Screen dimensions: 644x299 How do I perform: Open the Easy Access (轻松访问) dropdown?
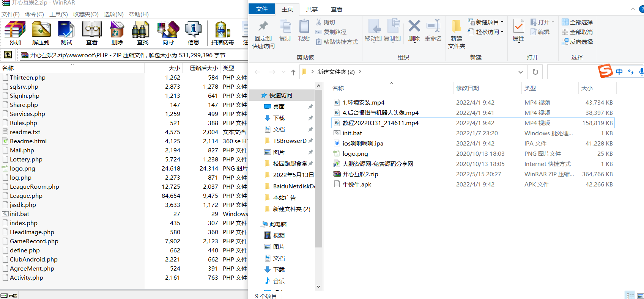coord(486,32)
